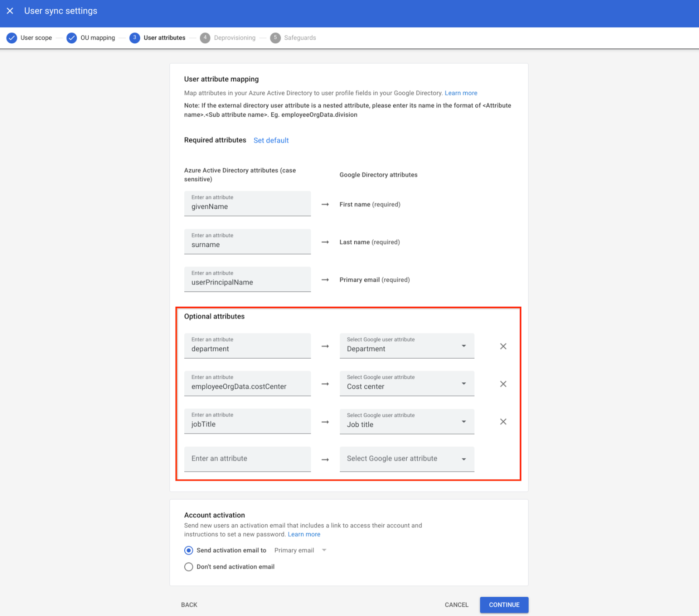The image size is (699, 616).
Task: Click Set default for required attributes
Action: [271, 140]
